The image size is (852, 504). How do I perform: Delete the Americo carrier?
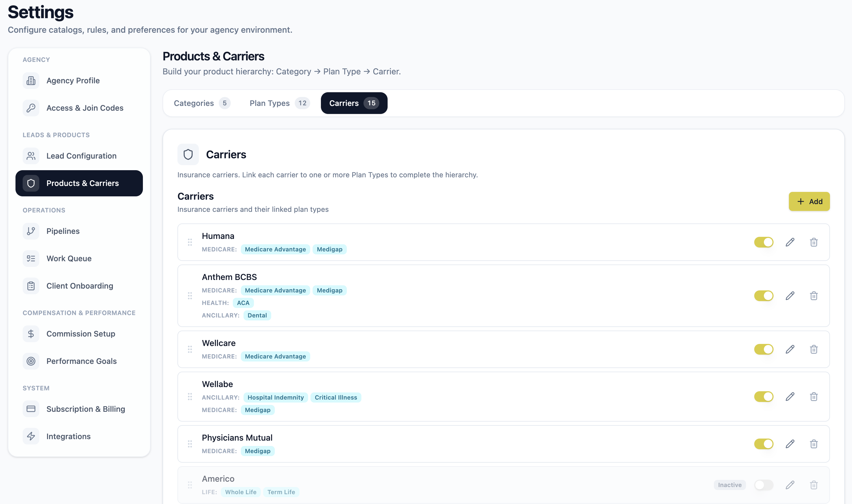(x=814, y=485)
